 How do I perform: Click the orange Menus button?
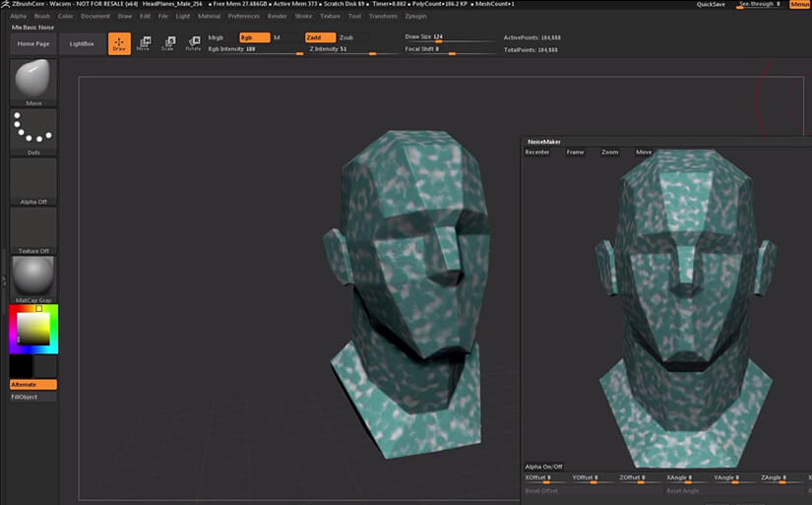(800, 4)
